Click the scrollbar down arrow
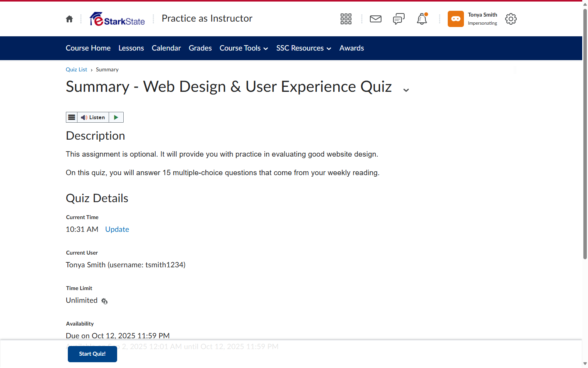The image size is (588, 368). pyautogui.click(x=585, y=364)
